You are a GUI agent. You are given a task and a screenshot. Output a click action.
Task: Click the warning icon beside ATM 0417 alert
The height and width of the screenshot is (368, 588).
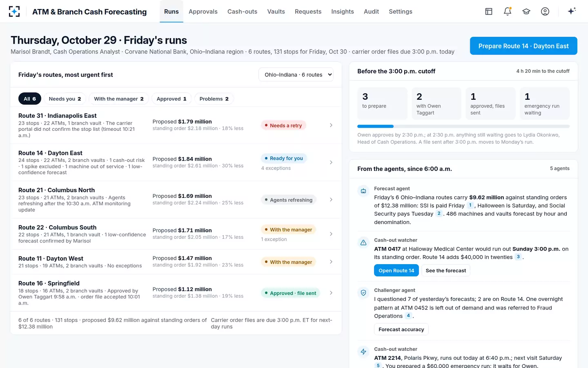(x=363, y=242)
